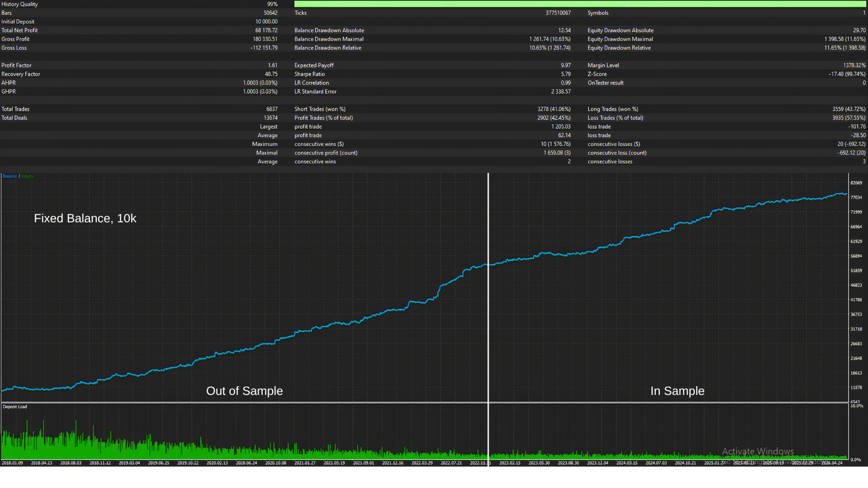868x488 pixels.
Task: Click the 51859 value on the balance axis
Action: pyautogui.click(x=856, y=271)
